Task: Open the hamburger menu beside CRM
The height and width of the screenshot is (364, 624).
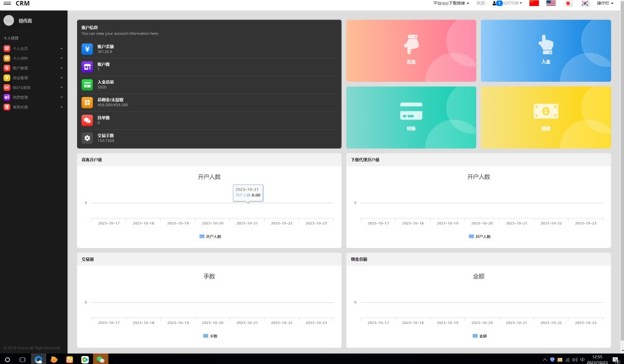Action: coord(7,3)
